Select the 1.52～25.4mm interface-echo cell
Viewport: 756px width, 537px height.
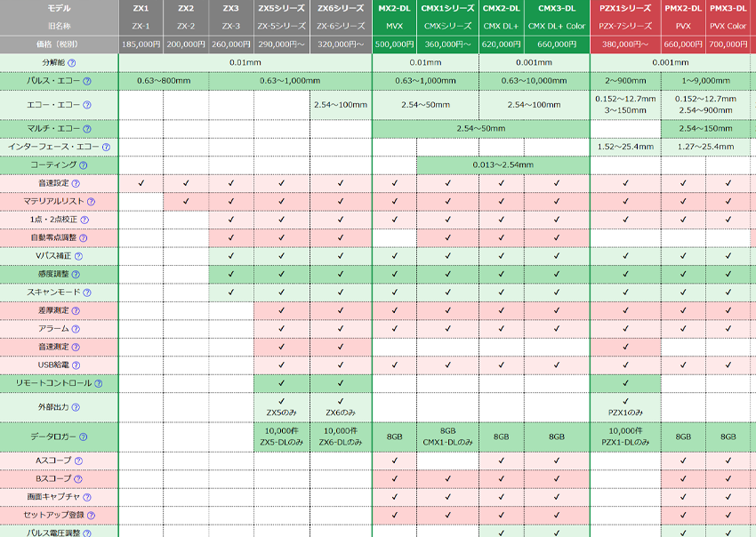[x=625, y=147]
